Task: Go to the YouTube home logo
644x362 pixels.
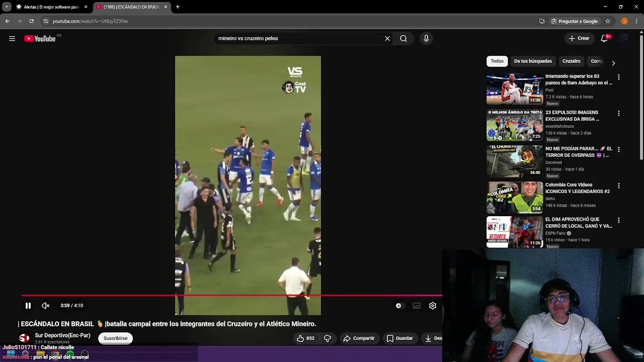Action: tap(40, 38)
